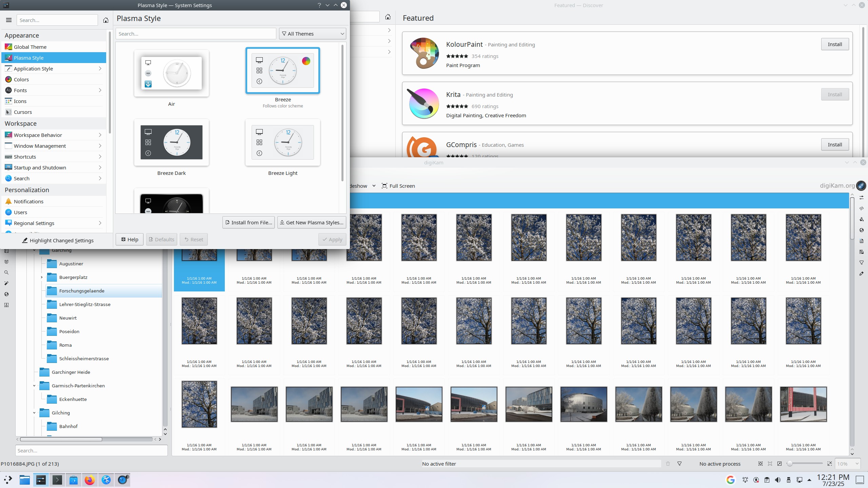The height and width of the screenshot is (488, 868).
Task: Open digiKam filters funnel icon right sidebar
Action: pyautogui.click(x=862, y=263)
